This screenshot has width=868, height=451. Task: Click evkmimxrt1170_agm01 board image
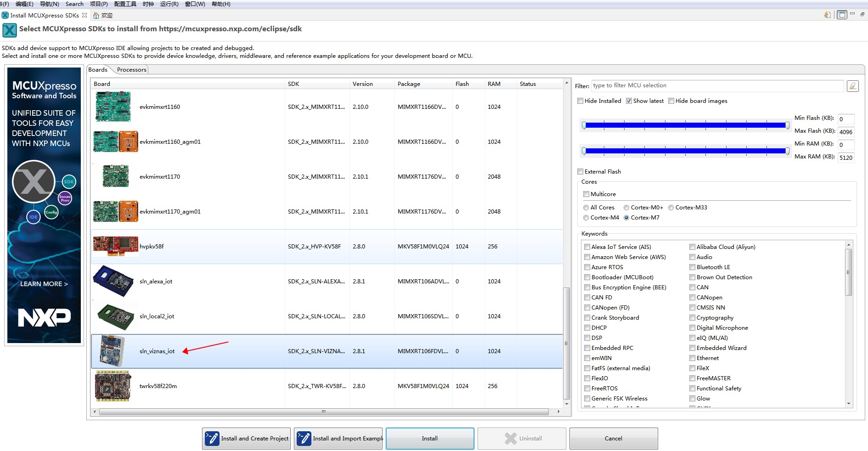pos(116,211)
